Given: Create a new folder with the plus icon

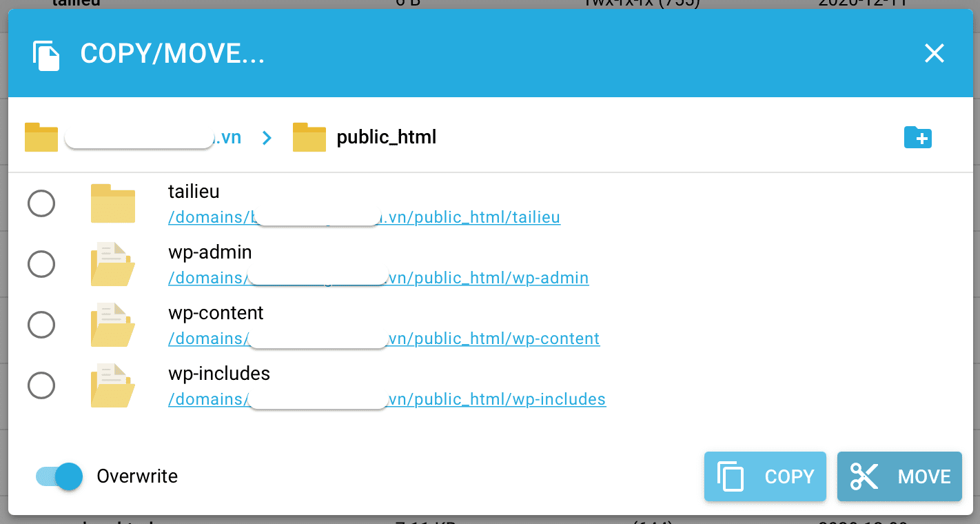Looking at the screenshot, I should coord(917,137).
